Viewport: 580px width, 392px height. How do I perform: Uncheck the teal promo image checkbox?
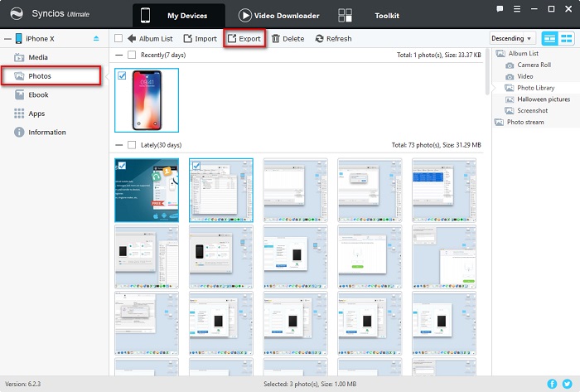click(x=122, y=166)
